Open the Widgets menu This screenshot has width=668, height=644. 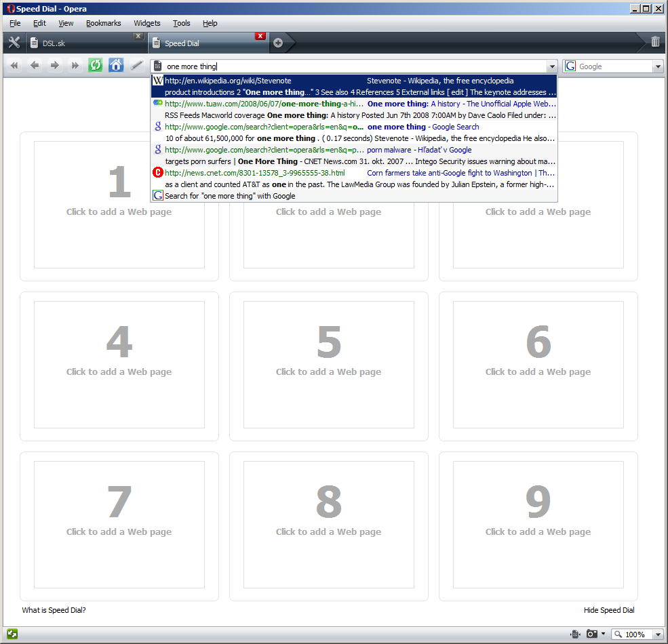(x=147, y=23)
